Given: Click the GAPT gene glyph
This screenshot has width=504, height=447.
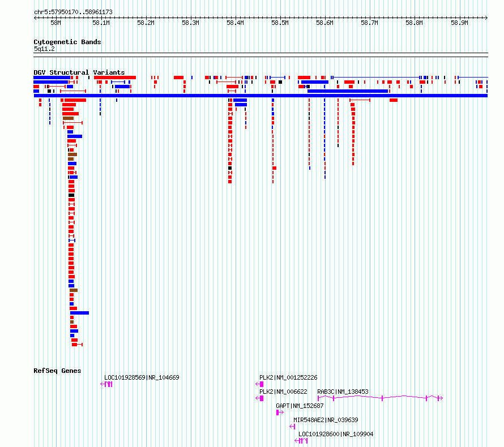Looking at the screenshot, I should (x=280, y=412).
